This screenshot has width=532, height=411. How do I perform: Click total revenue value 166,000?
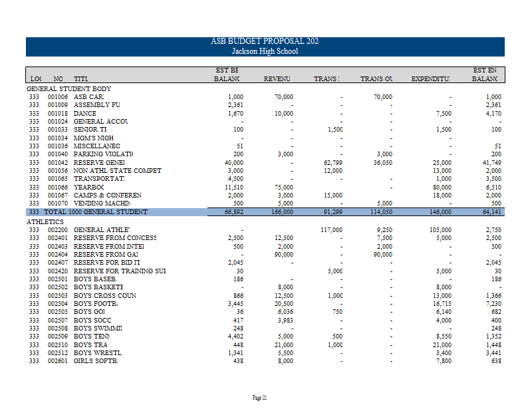(x=282, y=212)
